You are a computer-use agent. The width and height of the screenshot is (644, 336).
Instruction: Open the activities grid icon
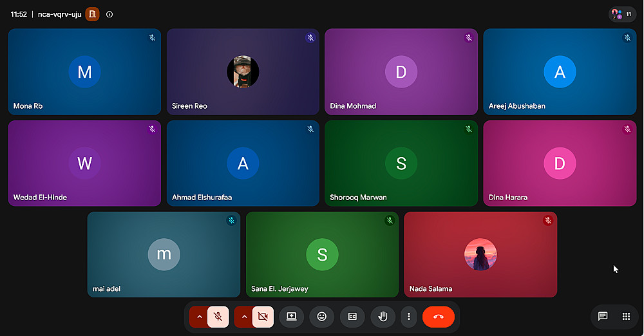626,316
